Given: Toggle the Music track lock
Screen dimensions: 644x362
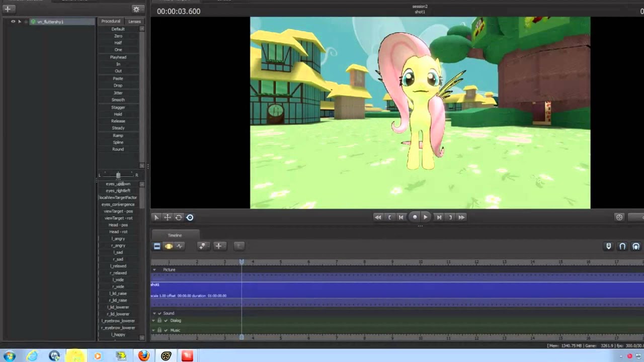Looking at the screenshot, I should tap(160, 330).
